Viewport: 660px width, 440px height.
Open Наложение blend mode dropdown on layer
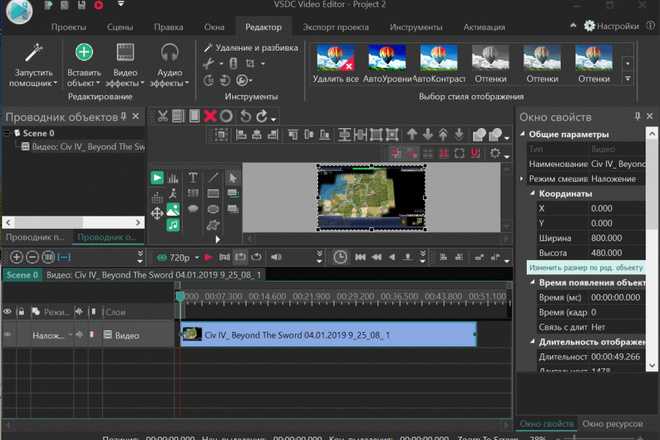(70, 335)
